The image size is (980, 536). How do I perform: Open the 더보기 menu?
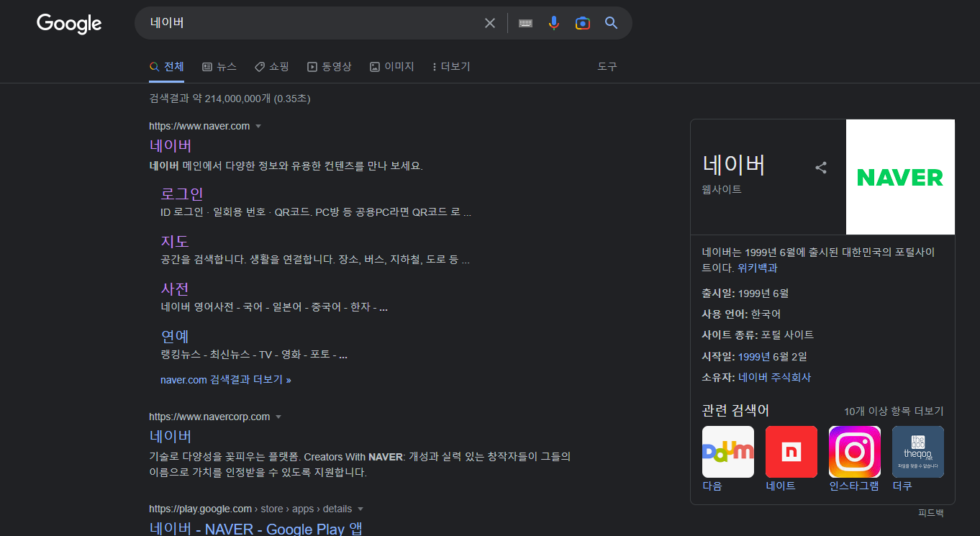[451, 67]
